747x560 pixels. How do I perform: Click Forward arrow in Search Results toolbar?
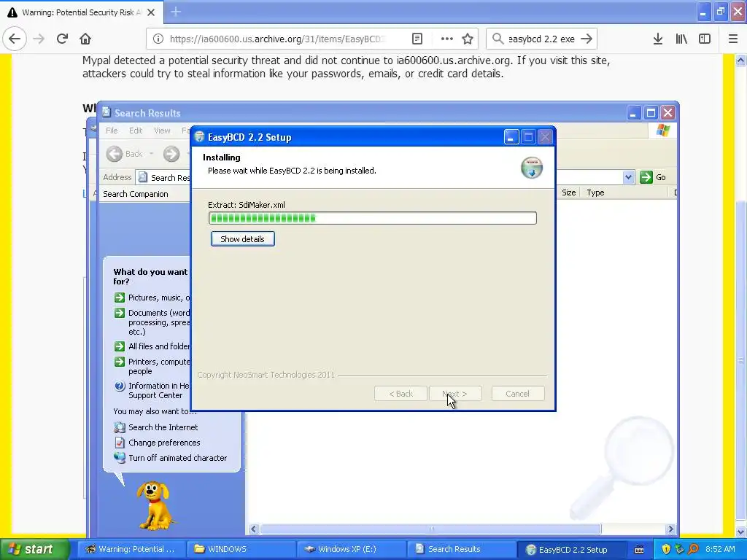[171, 154]
